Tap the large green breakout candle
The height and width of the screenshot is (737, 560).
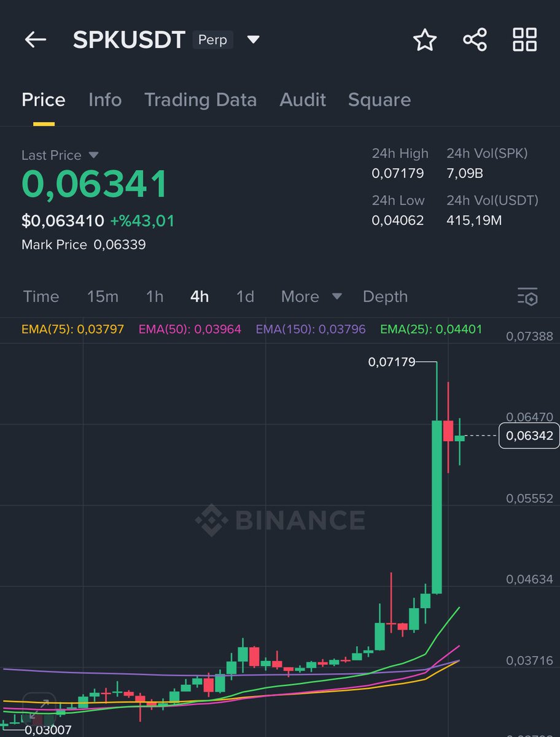[437, 507]
